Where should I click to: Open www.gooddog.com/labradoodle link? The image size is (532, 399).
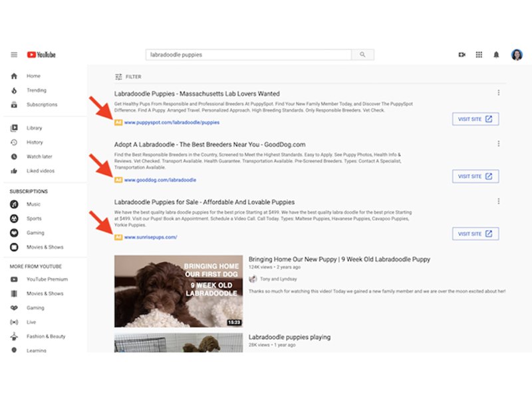tap(160, 180)
